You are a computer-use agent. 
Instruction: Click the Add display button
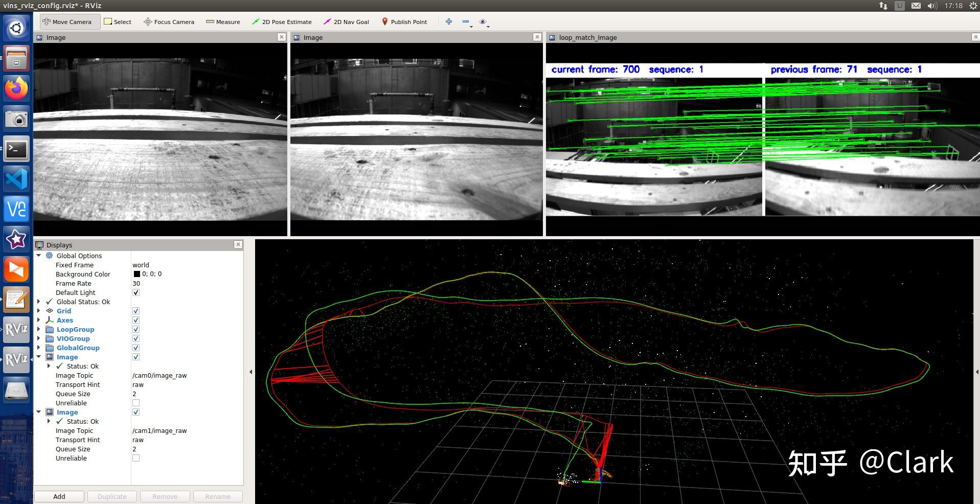tap(59, 496)
